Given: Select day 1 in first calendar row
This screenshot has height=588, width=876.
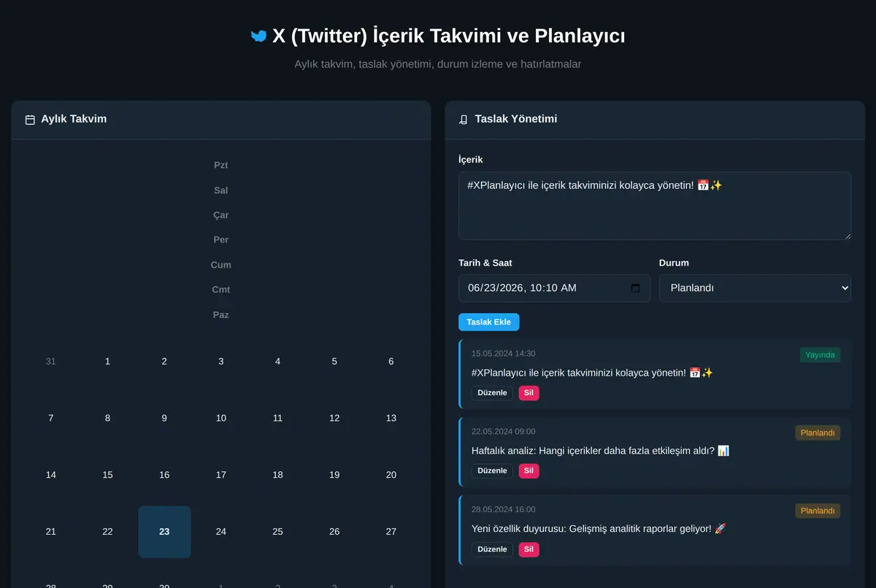Looking at the screenshot, I should point(107,361).
